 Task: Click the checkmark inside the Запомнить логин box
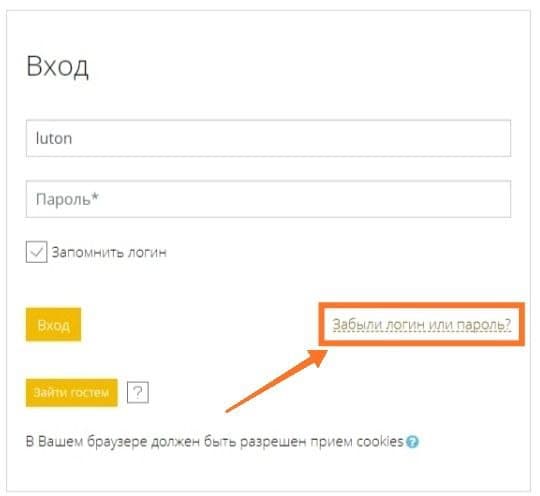[36, 252]
